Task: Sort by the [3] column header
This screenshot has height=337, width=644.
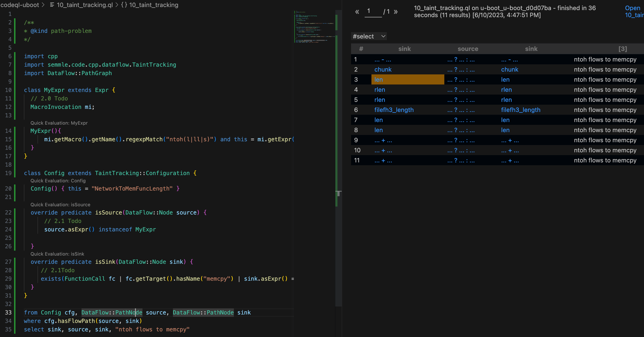Action: click(622, 49)
